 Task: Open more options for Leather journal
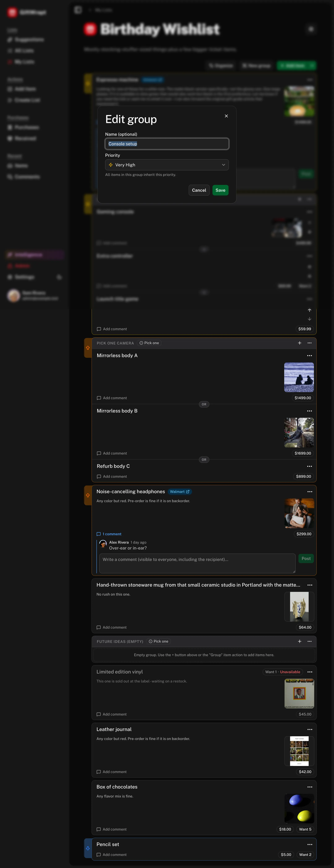click(x=310, y=729)
